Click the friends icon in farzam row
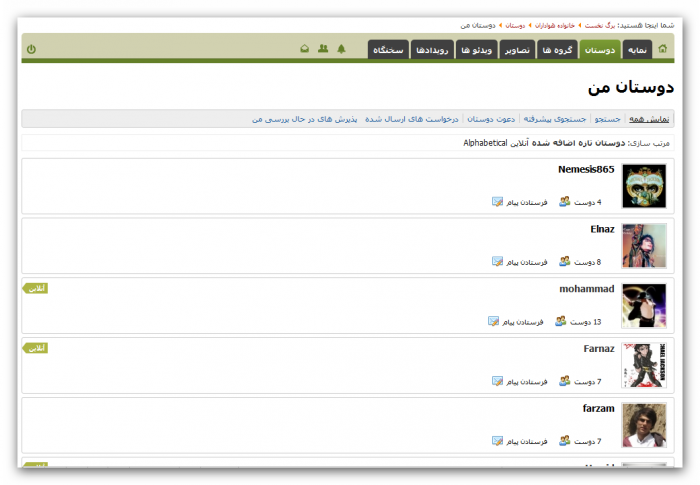The height and width of the screenshot is (485, 700). pyautogui.click(x=565, y=441)
